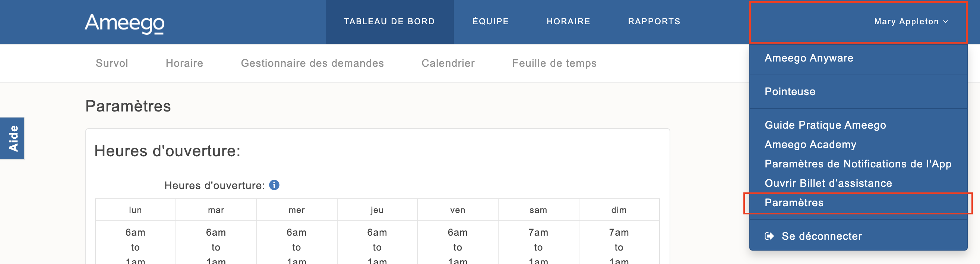Click the Ameego logo
The image size is (980, 264).
(x=124, y=23)
